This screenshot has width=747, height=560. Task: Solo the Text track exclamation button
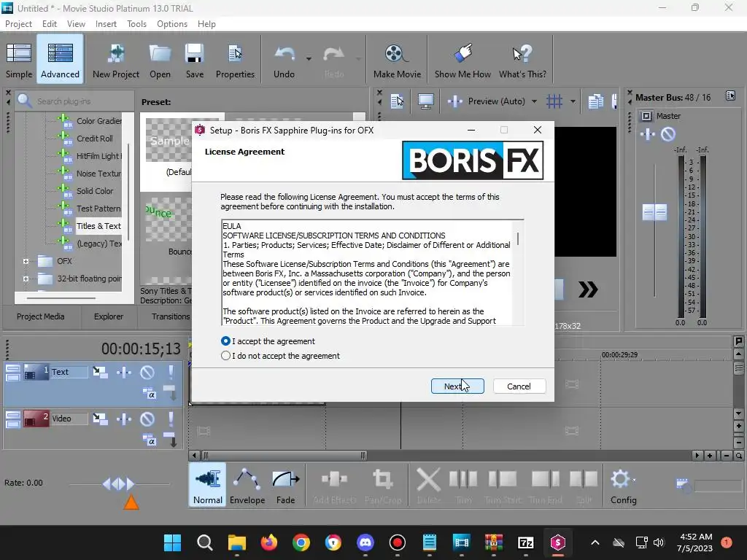(x=171, y=371)
